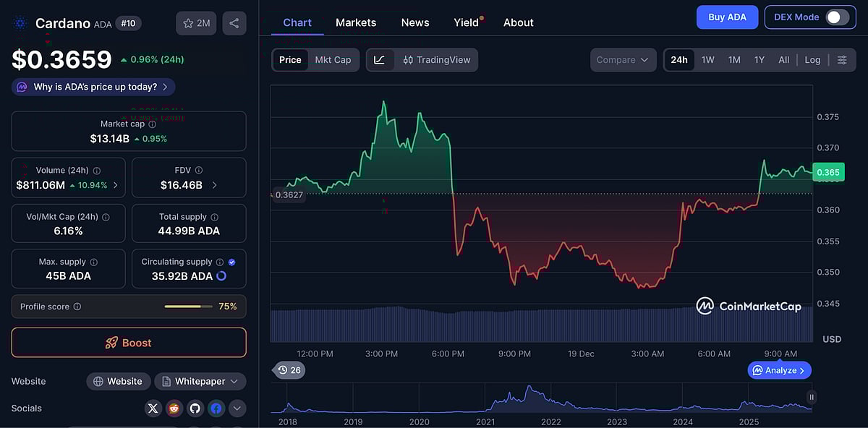Viewport: 868px width, 428px height.
Task: Share the Cardano page
Action: [234, 22]
